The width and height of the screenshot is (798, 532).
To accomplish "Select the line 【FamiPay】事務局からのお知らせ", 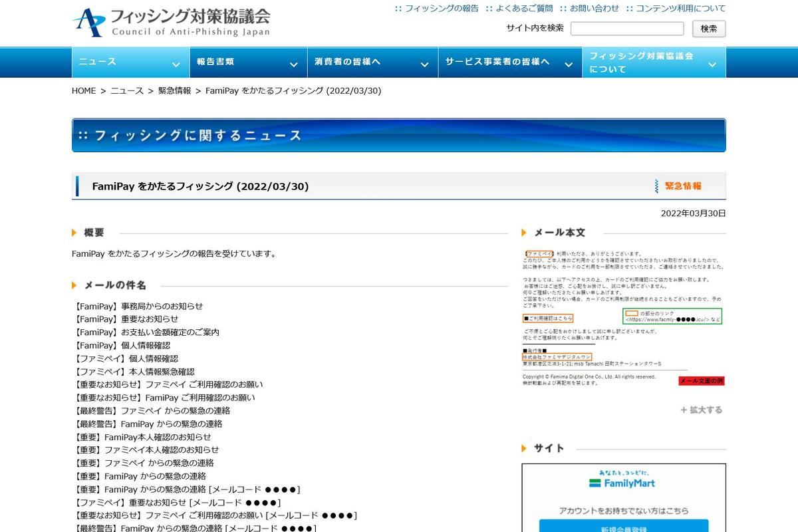I will tap(138, 306).
